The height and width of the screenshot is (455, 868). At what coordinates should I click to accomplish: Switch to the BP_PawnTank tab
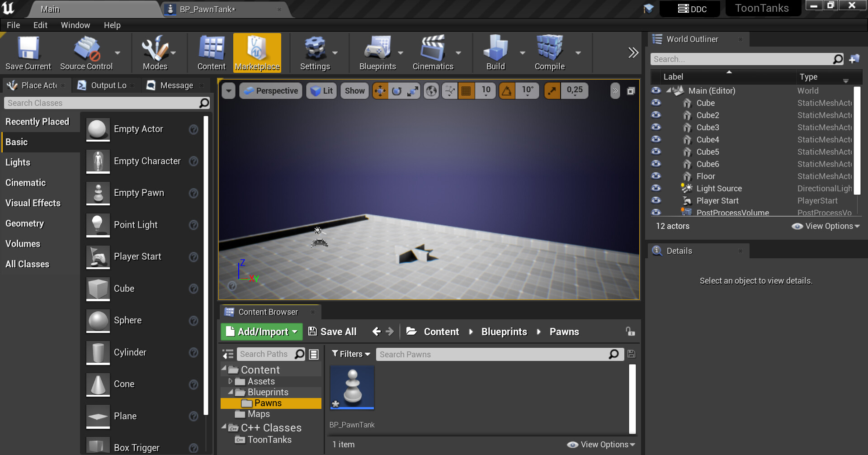pos(207,9)
